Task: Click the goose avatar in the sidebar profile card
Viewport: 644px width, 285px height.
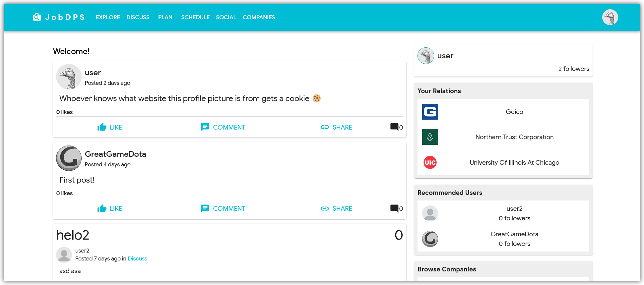Action: [x=425, y=56]
